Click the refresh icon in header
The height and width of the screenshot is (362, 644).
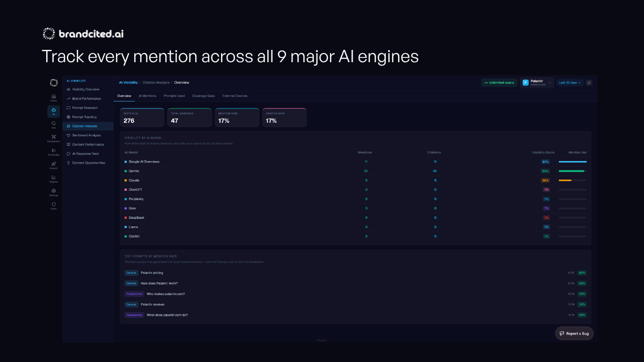point(589,83)
